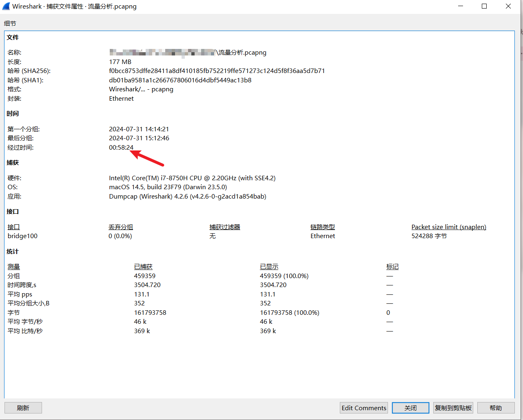Close the window with the title bar X

pyautogui.click(x=508, y=6)
